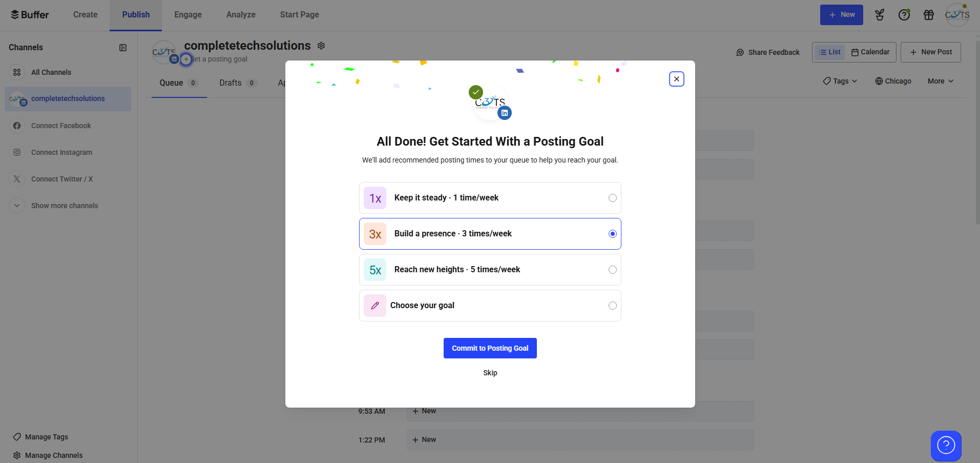Click the Connect Facebook channel icon
Screen dimensions: 980x463
click(x=17, y=126)
